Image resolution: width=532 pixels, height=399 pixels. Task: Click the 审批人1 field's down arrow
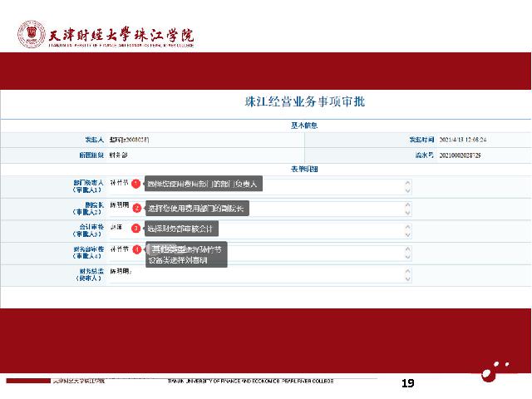(407, 190)
